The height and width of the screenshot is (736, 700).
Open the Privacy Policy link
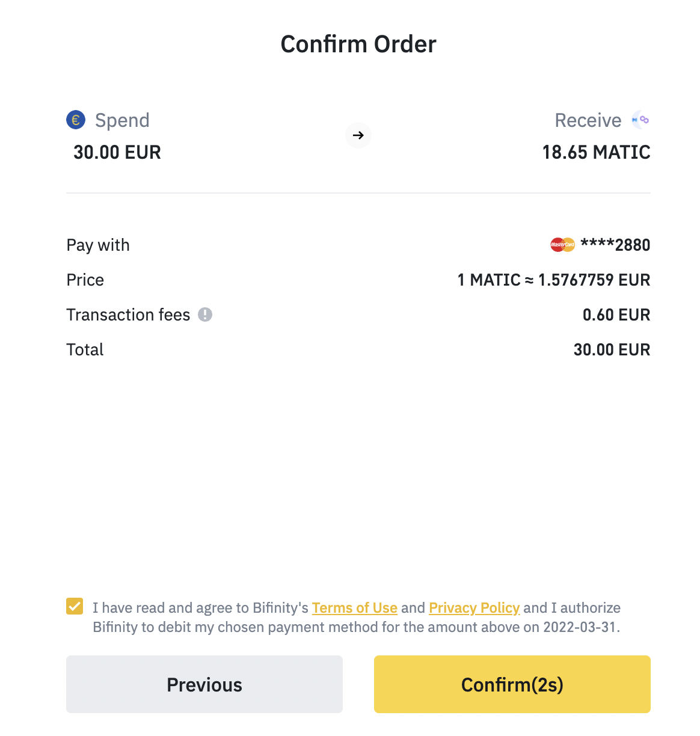[x=474, y=608]
